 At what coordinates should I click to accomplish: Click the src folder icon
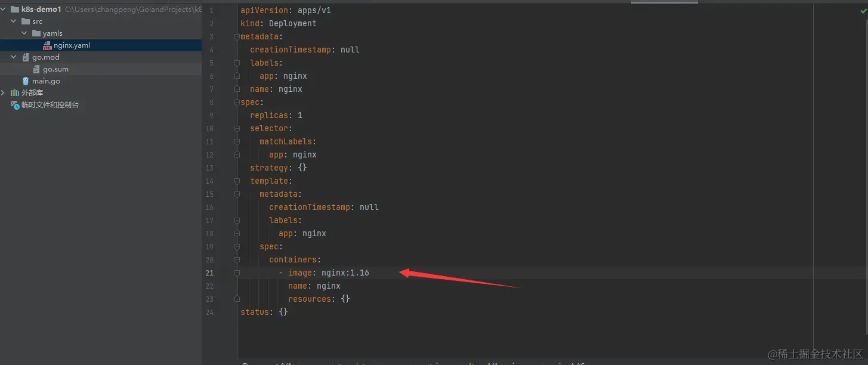(x=26, y=21)
